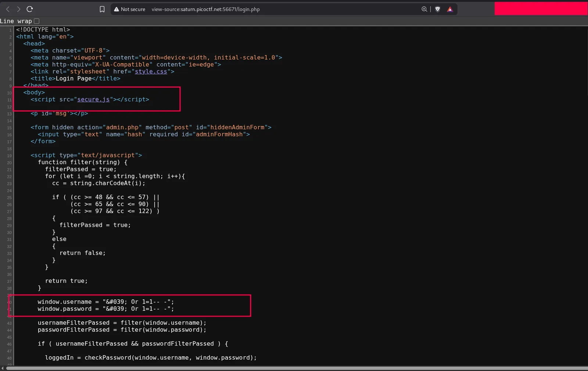Screen dimensions: 588x371
Task: Open site information via Not secure label
Action: click(133, 9)
